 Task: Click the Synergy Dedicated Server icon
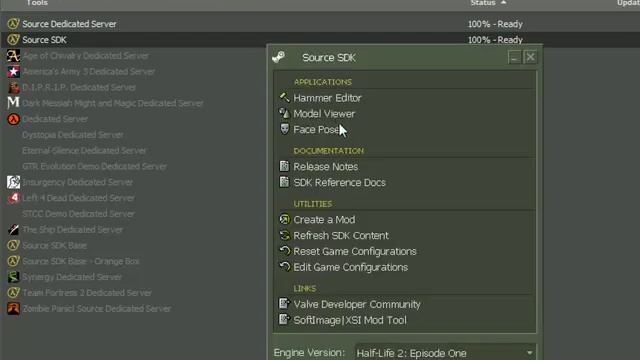pos(13,277)
